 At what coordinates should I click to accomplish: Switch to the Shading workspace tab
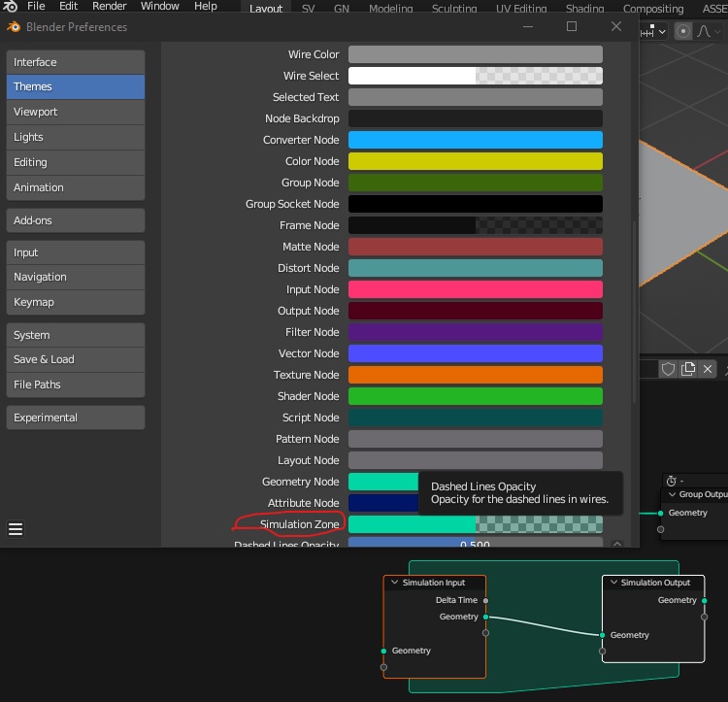pos(584,9)
